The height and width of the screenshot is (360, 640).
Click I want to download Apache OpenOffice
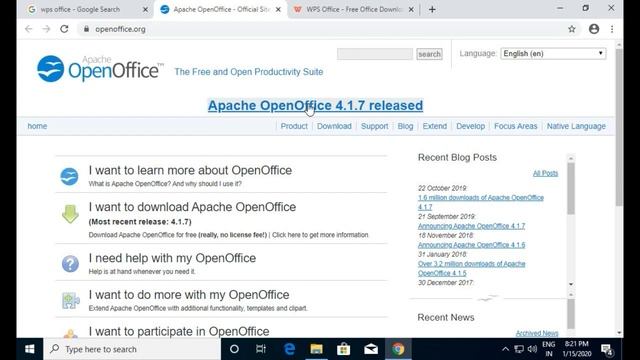coord(192,207)
